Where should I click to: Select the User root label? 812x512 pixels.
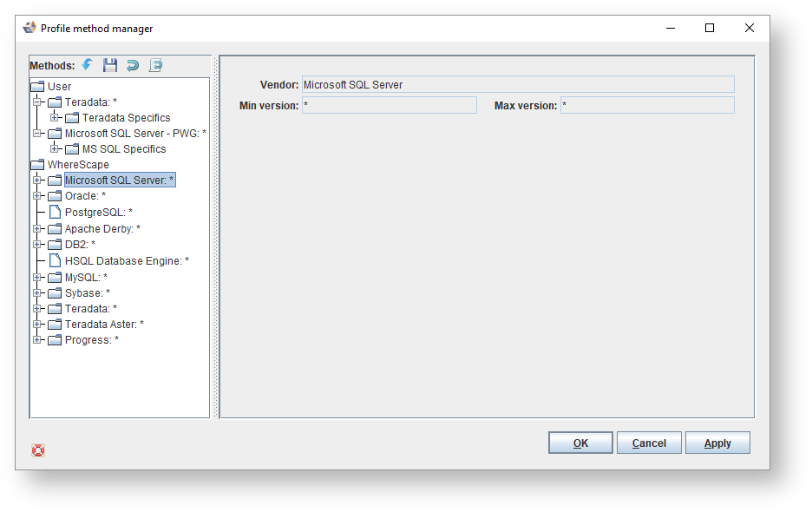click(59, 87)
